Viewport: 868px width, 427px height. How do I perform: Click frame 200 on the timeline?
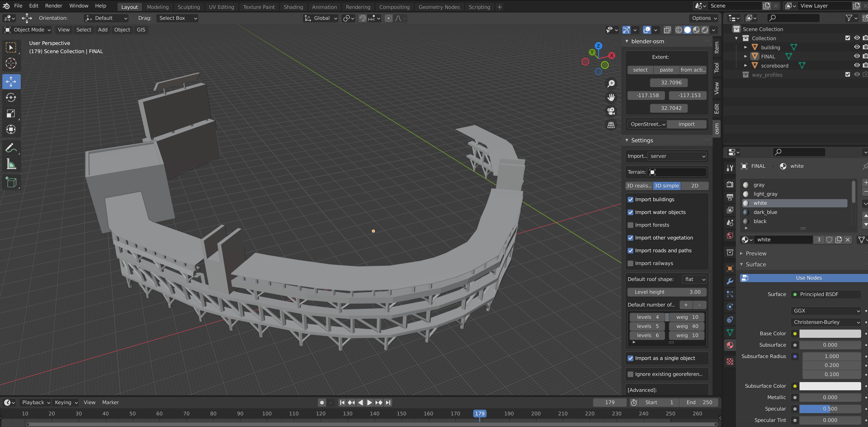[536, 414]
